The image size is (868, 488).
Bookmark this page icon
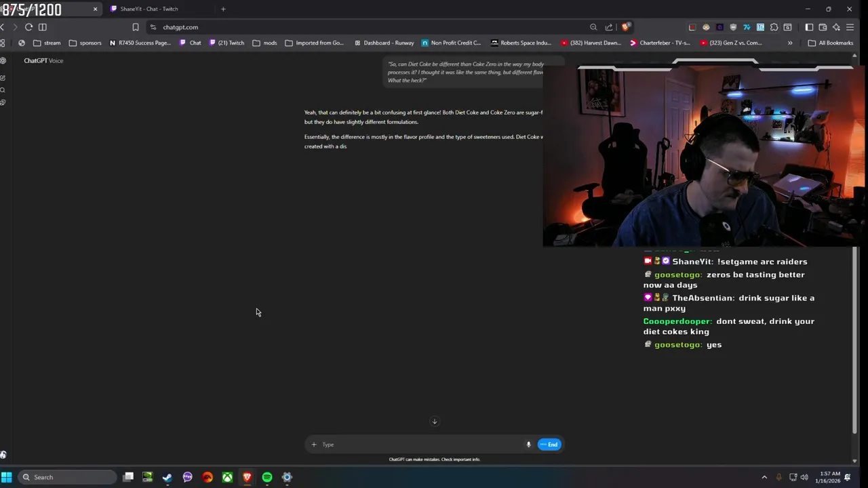(x=136, y=27)
